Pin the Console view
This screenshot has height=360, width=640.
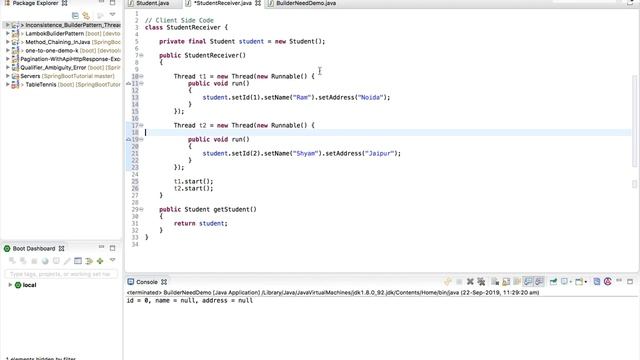tap(553, 282)
